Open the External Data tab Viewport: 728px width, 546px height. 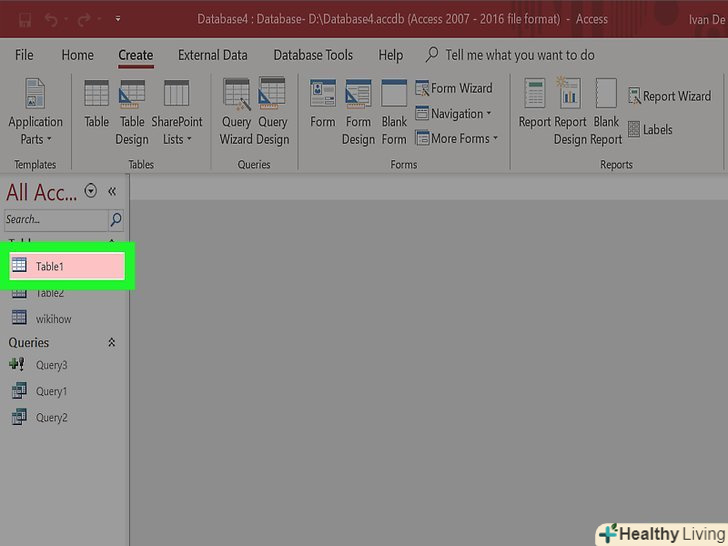click(x=213, y=55)
